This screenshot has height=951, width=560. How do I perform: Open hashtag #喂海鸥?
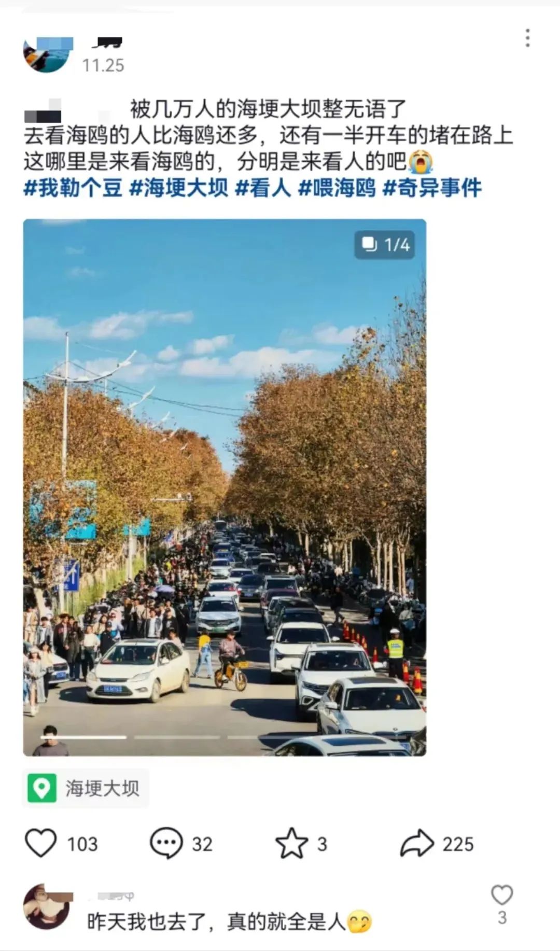337,188
